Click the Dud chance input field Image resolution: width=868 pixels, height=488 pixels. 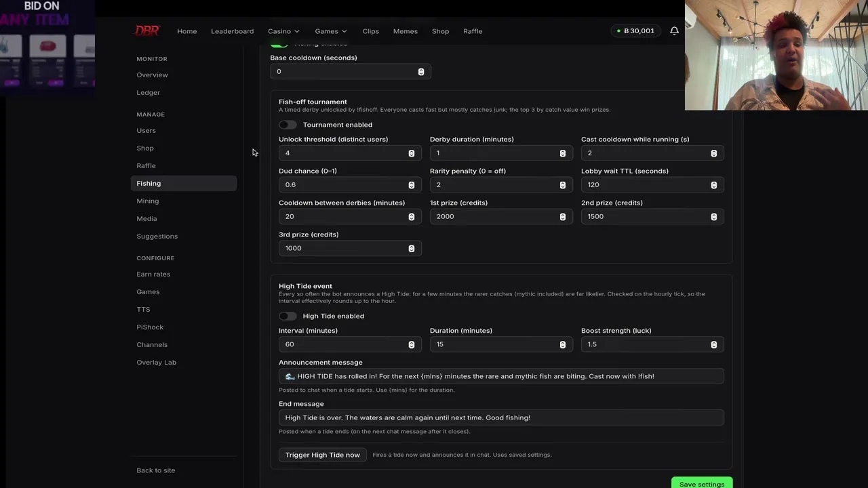coord(350,184)
